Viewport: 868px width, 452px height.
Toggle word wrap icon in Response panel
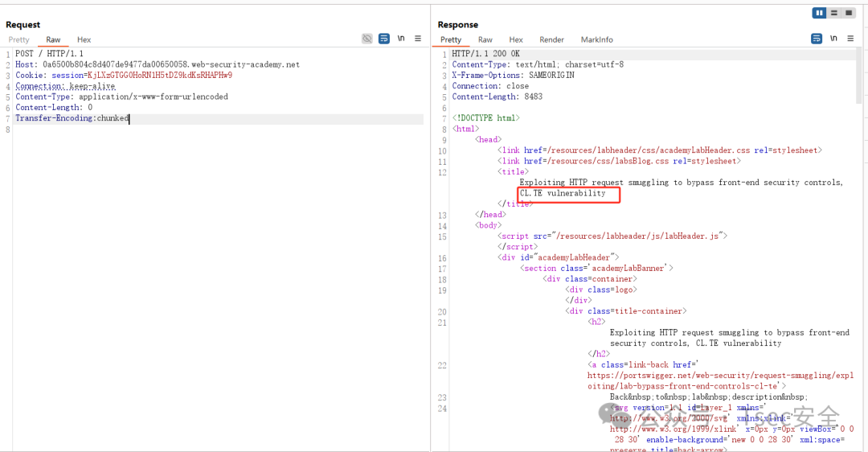(817, 39)
